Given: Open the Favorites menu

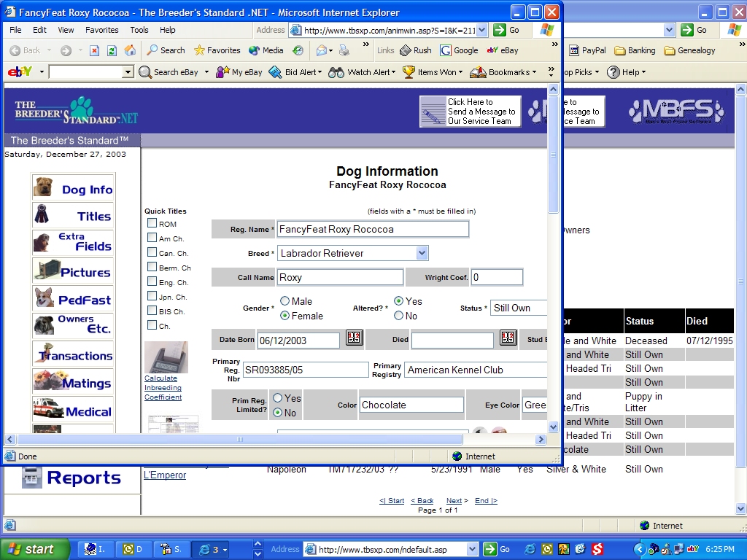Looking at the screenshot, I should tap(101, 30).
